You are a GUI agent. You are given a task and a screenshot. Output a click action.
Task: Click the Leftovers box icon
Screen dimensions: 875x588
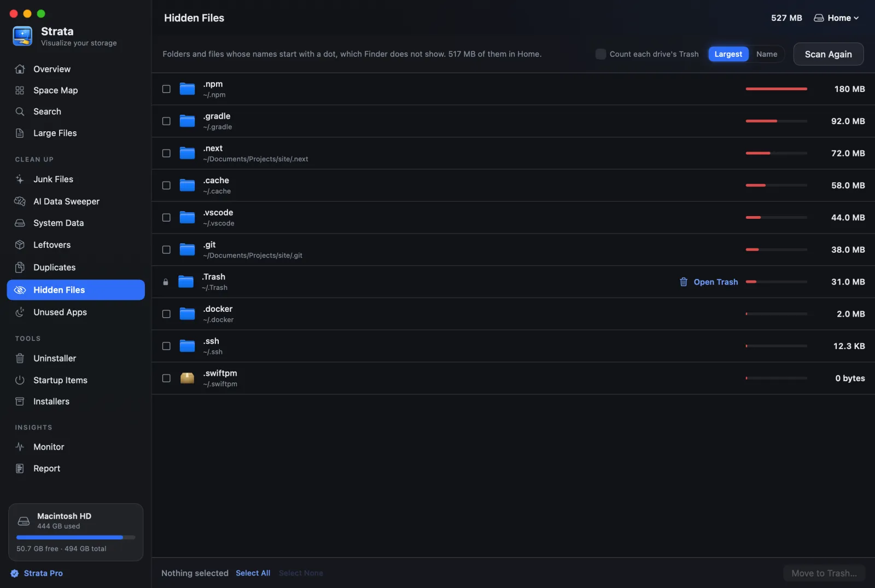(20, 244)
